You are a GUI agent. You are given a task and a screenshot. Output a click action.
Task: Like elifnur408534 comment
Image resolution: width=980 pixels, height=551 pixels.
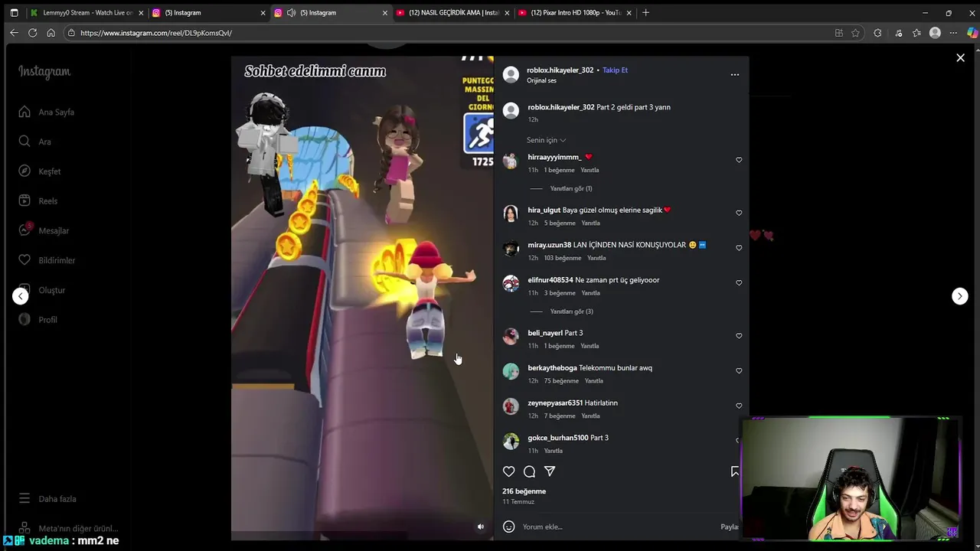pos(739,283)
